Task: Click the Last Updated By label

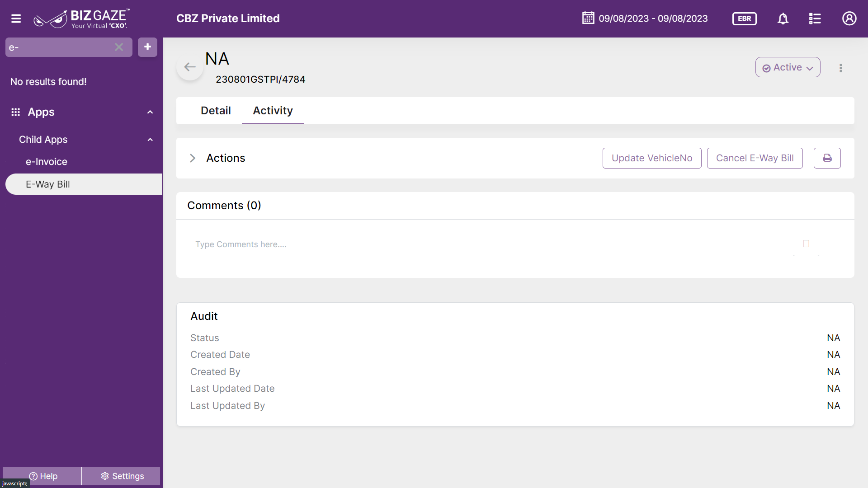Action: (227, 406)
